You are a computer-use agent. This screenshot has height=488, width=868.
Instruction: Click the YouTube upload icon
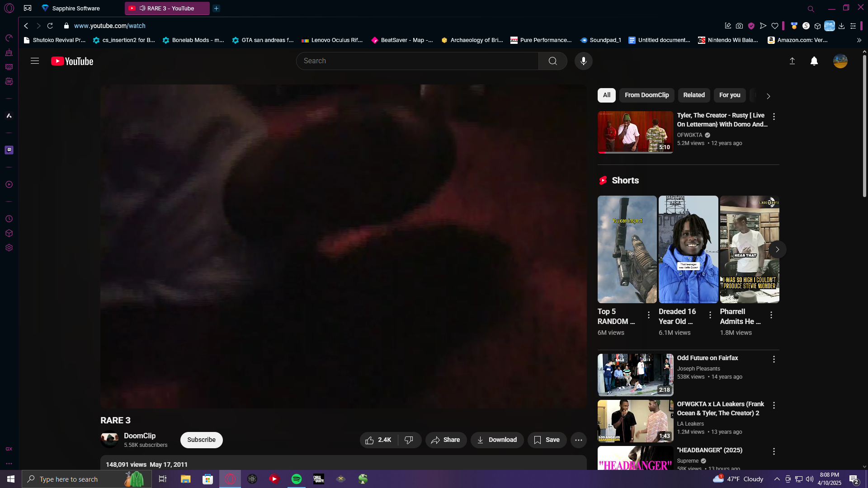[x=792, y=61]
